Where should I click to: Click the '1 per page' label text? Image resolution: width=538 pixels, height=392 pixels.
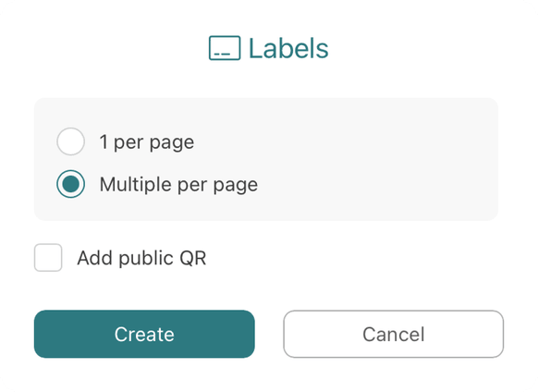pos(146,142)
